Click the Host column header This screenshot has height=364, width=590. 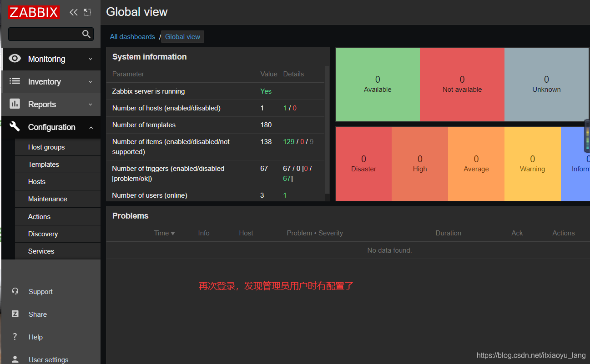point(246,233)
